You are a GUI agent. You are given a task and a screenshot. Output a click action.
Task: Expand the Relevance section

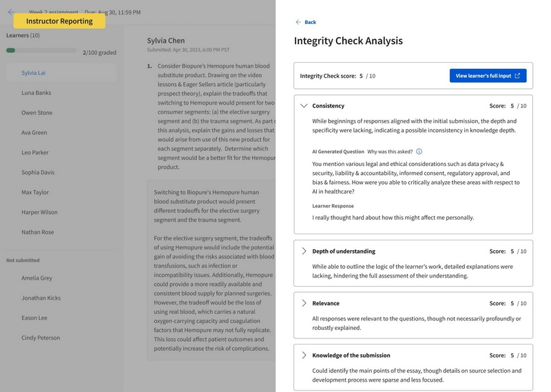(304, 303)
